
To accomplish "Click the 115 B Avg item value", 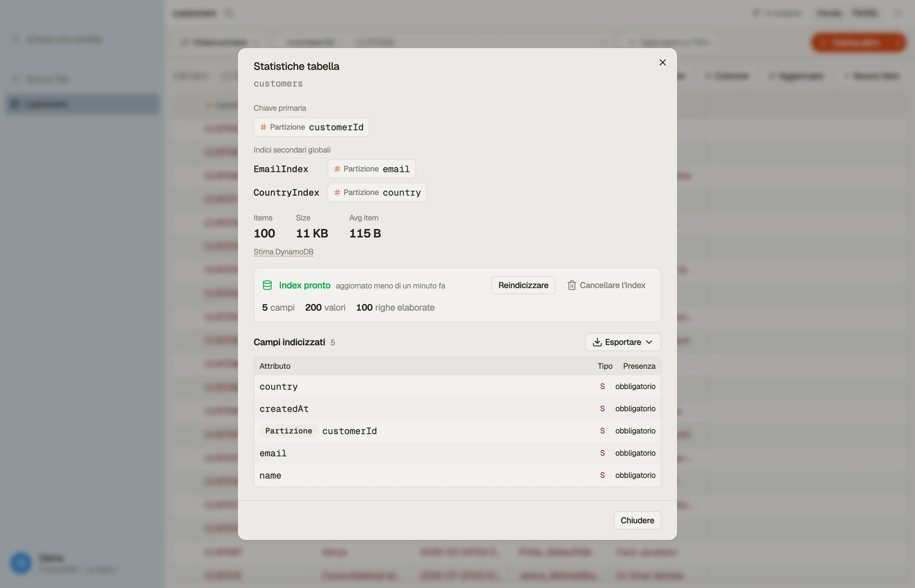I will click(365, 233).
